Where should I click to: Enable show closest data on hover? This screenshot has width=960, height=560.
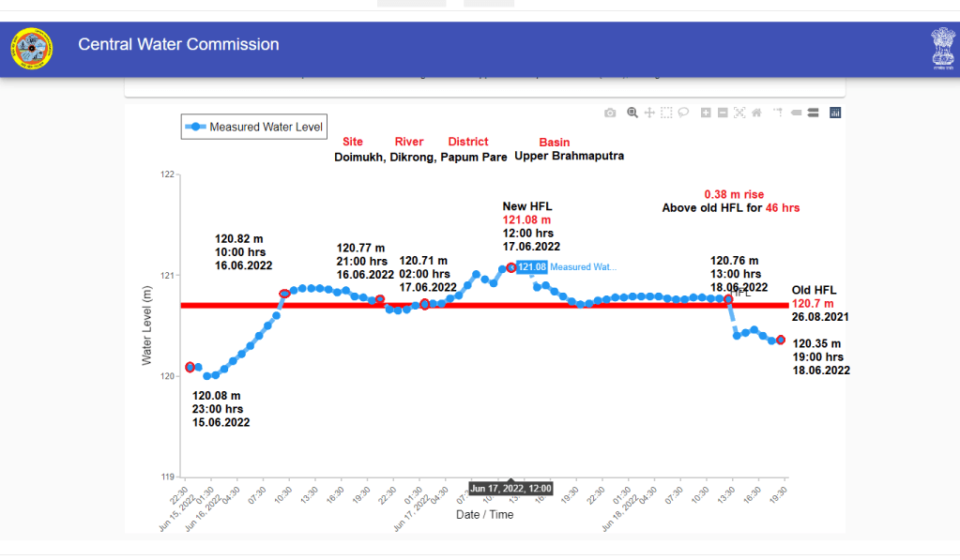tap(796, 113)
